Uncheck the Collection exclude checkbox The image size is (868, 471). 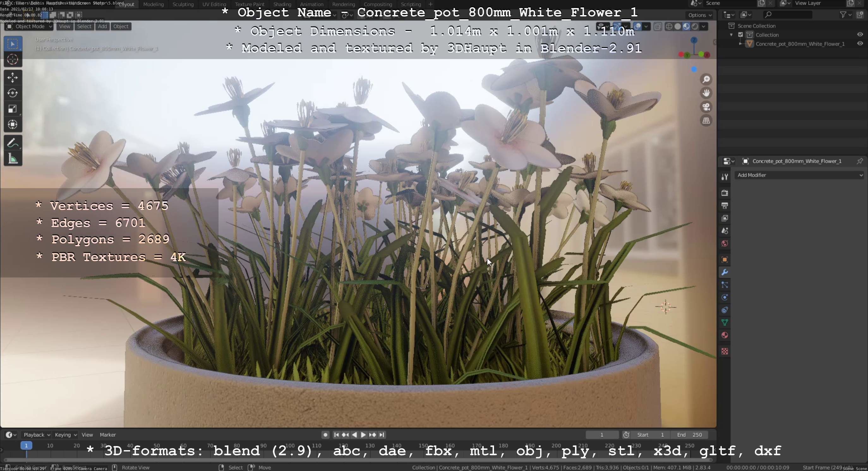pos(741,35)
